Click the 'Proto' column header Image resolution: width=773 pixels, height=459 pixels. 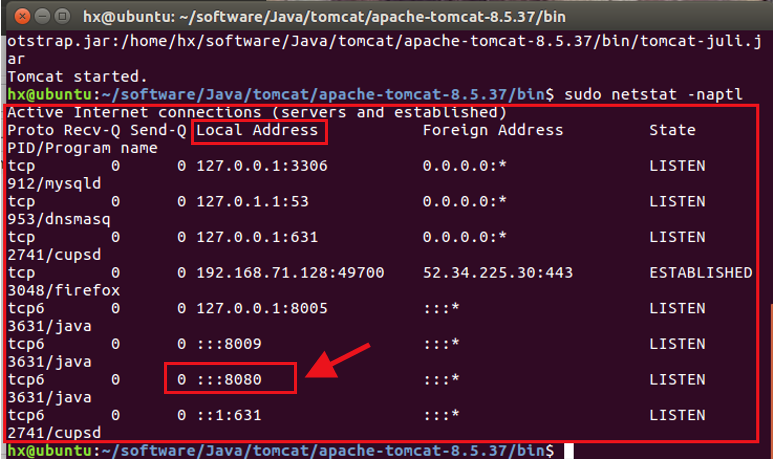[x=31, y=130]
